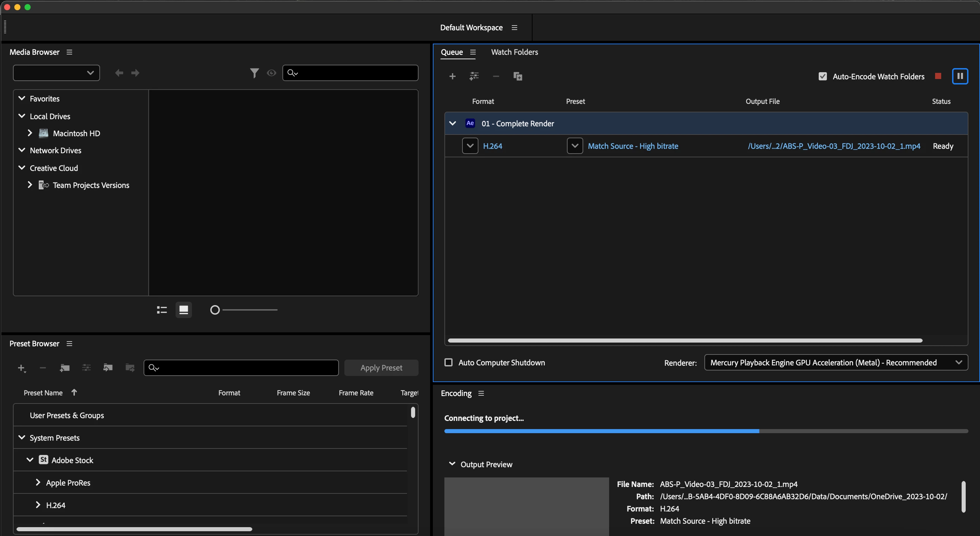The height and width of the screenshot is (536, 980).
Task: Click the Apply Preset button
Action: pyautogui.click(x=381, y=368)
